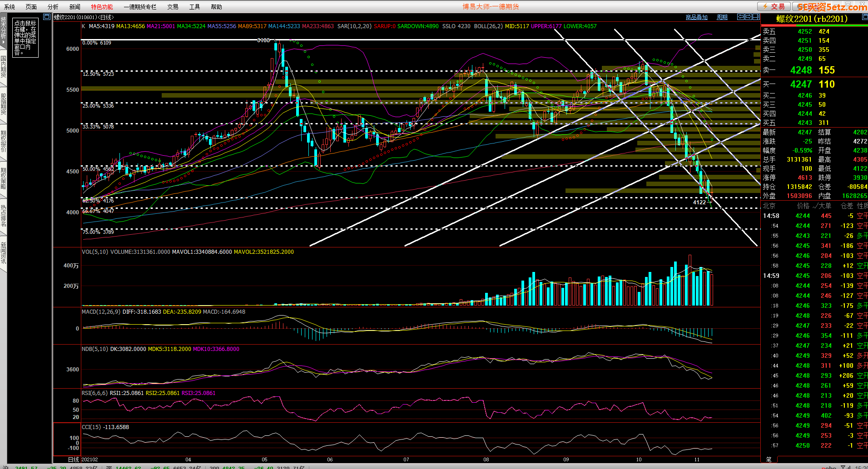868x469 pixels.
Task: Click the 买五 price 4243
Action: pyautogui.click(x=804, y=123)
